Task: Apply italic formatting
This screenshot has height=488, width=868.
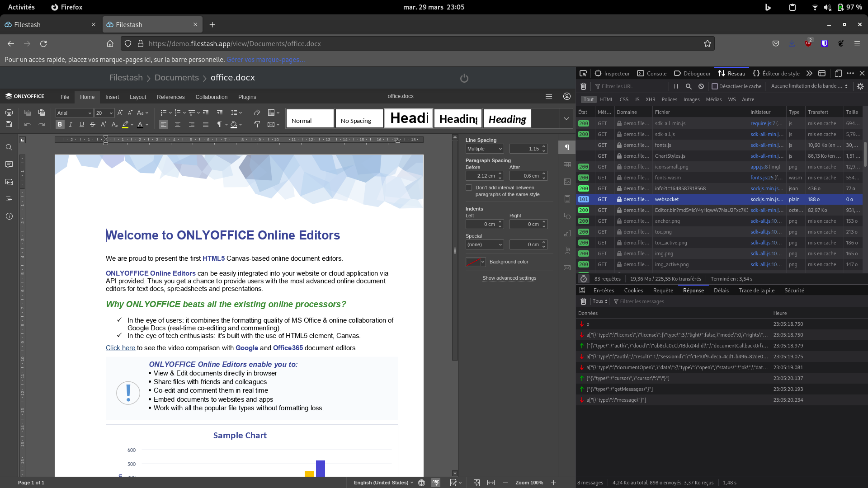Action: (71, 124)
